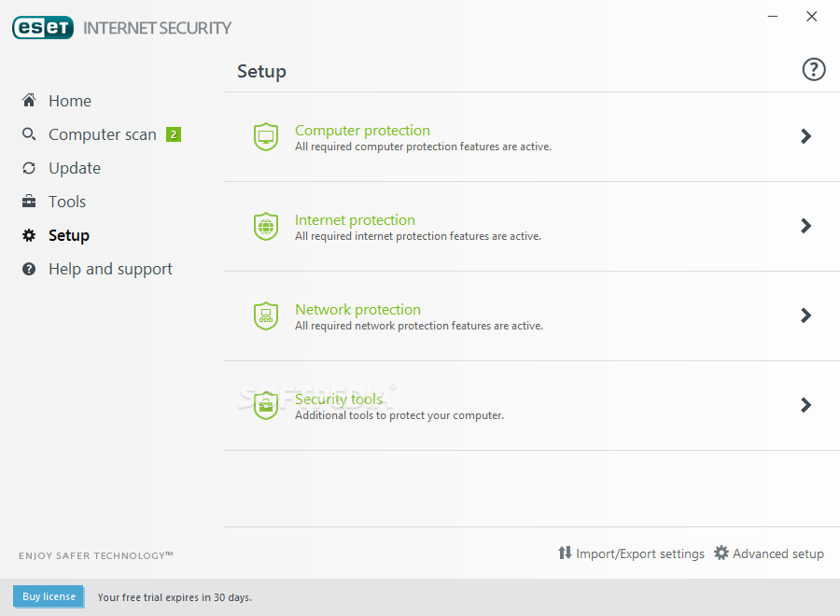Click the Advanced setup gear icon
Viewport: 840px width, 616px height.
point(721,553)
